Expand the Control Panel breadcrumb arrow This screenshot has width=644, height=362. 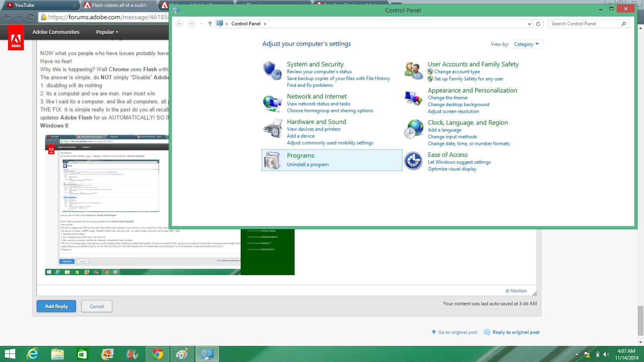click(x=265, y=24)
